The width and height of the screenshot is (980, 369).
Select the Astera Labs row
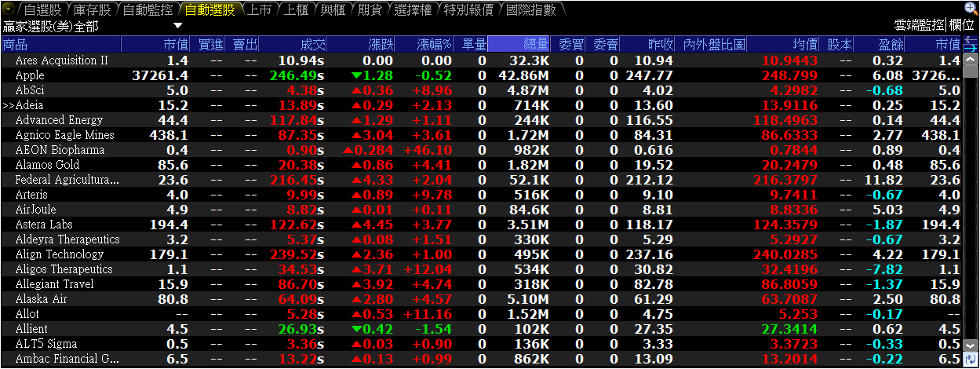(x=482, y=225)
